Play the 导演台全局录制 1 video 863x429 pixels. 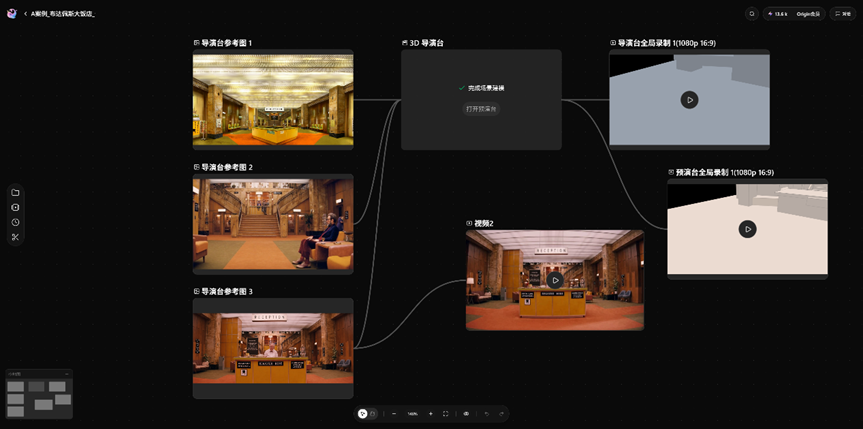pyautogui.click(x=689, y=100)
